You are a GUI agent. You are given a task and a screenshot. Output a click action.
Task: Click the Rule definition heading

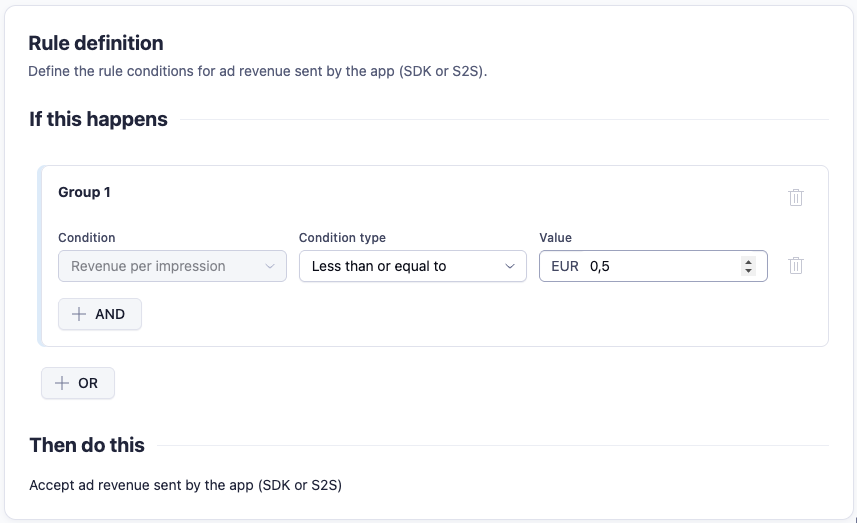96,43
